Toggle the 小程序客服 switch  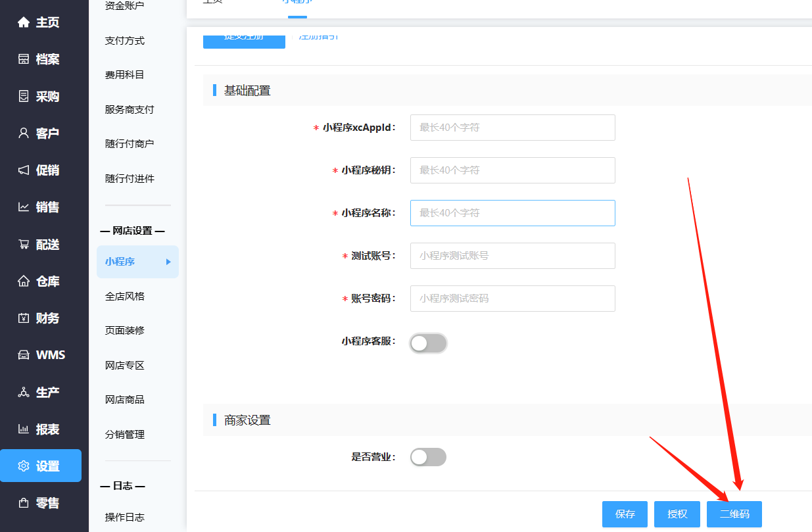pyautogui.click(x=428, y=343)
